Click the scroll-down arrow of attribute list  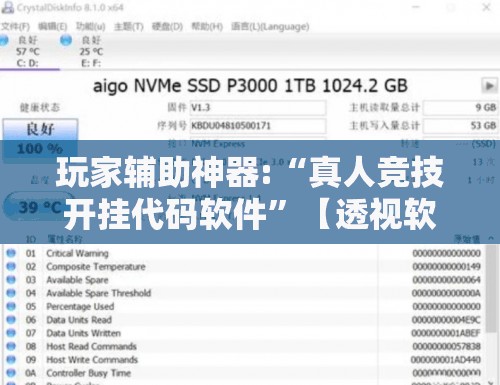pos(491,383)
